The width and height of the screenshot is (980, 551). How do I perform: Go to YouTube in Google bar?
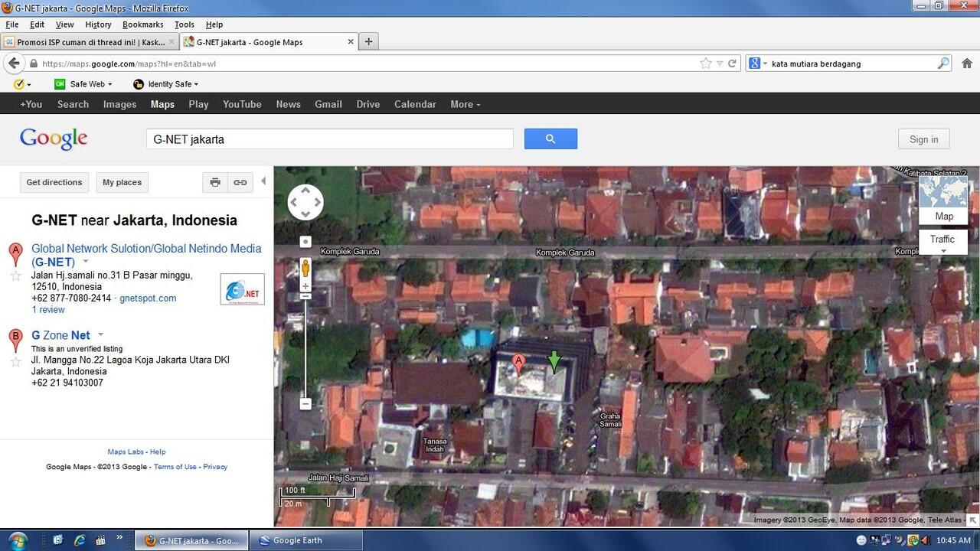[242, 104]
